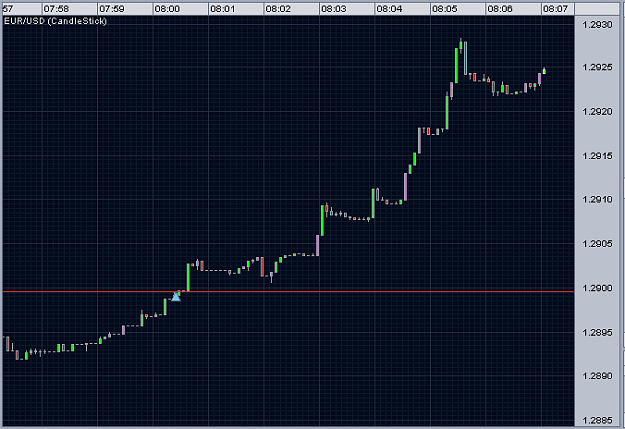Click the 1.2930 price axis label
Image resolution: width=625 pixels, height=429 pixels.
(597, 25)
